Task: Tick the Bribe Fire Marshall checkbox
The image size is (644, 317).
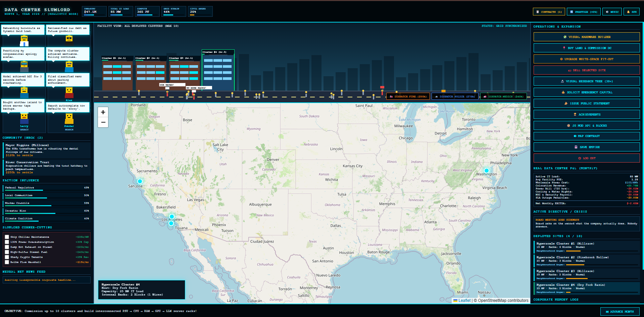Action: tap(7, 262)
